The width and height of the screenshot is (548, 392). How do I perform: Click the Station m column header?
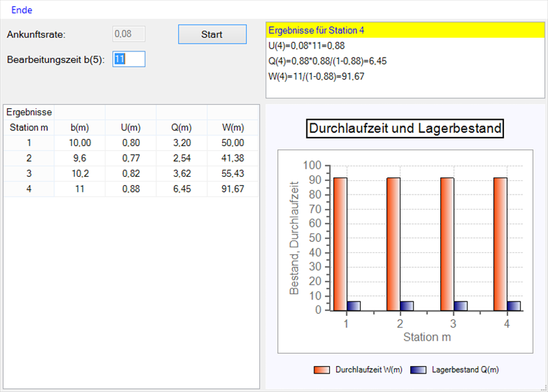29,127
